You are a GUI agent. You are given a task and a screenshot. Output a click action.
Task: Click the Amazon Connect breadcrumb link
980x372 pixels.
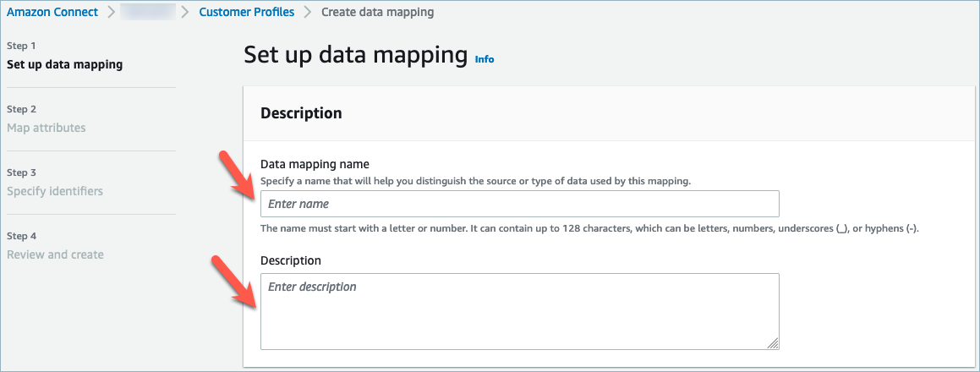coord(52,13)
